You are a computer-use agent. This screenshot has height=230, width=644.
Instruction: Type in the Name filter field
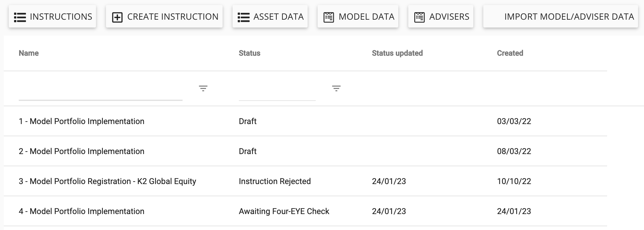click(x=100, y=93)
